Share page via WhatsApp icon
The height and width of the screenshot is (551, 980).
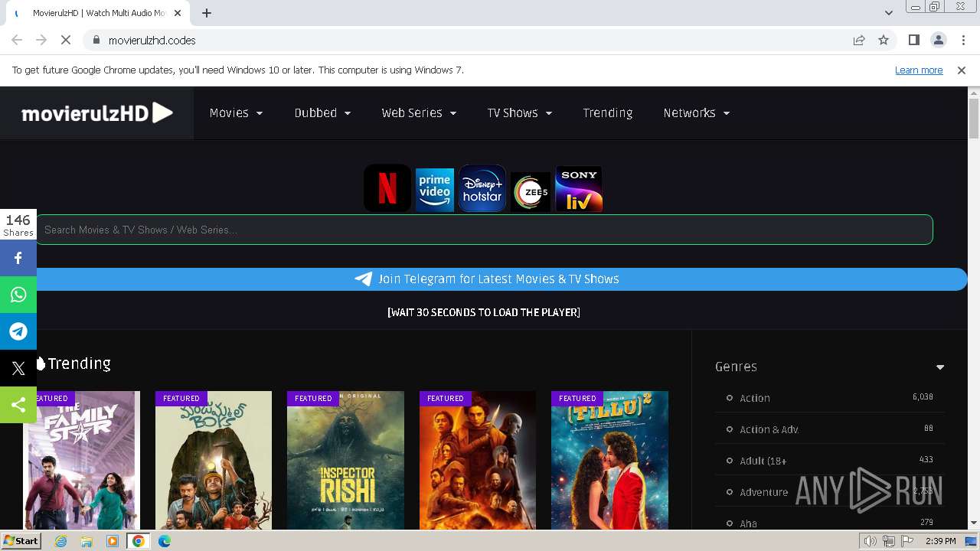[x=18, y=295]
